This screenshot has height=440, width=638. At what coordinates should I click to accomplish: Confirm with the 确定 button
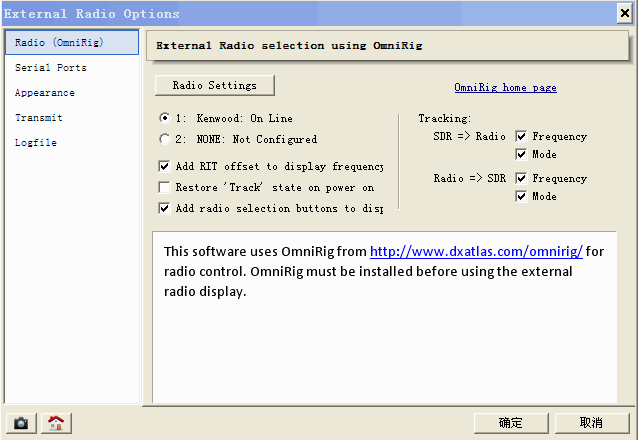click(x=511, y=423)
